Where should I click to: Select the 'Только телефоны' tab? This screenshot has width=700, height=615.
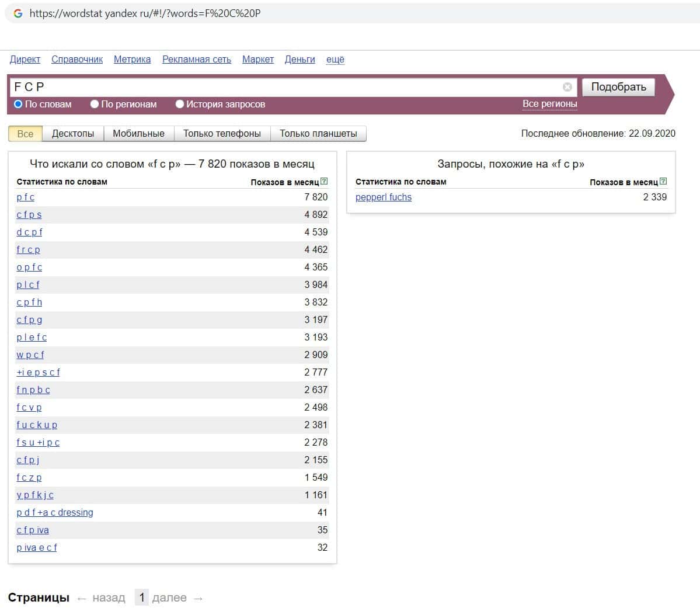222,134
